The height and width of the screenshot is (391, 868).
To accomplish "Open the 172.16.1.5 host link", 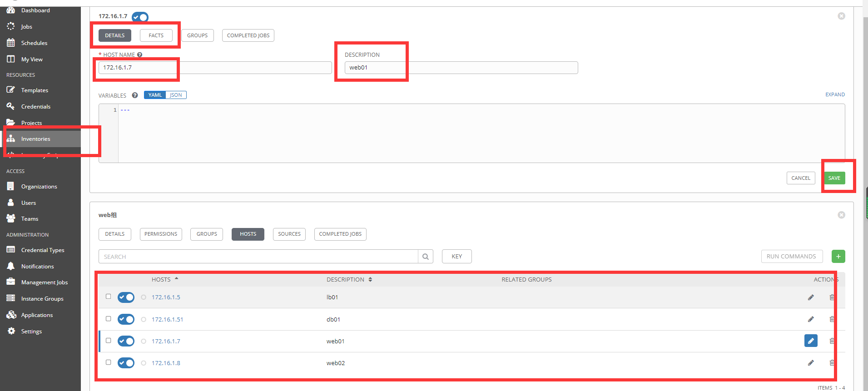I will pos(166,297).
